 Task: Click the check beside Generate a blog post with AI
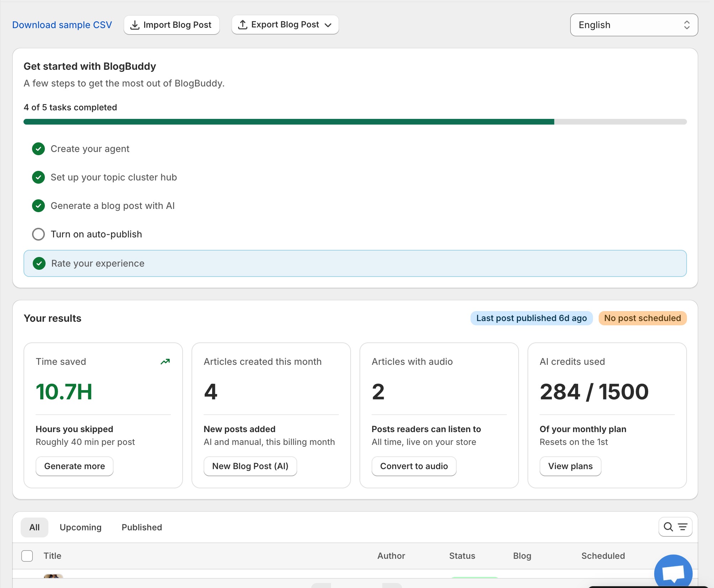click(x=38, y=206)
